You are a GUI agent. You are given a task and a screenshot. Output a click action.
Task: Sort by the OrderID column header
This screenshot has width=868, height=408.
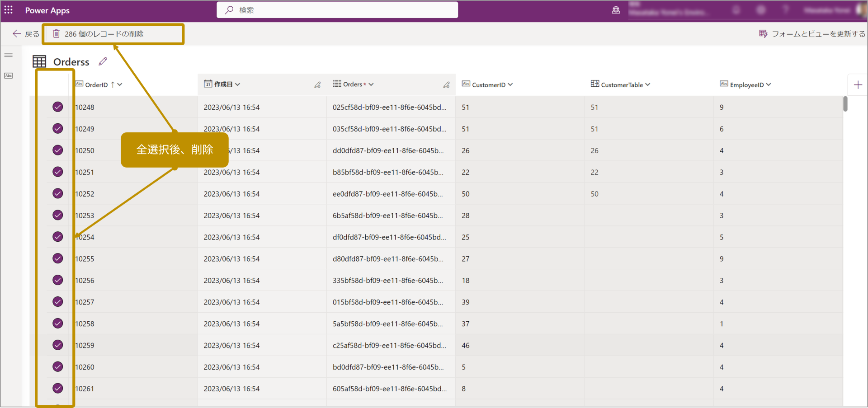pyautogui.click(x=96, y=84)
